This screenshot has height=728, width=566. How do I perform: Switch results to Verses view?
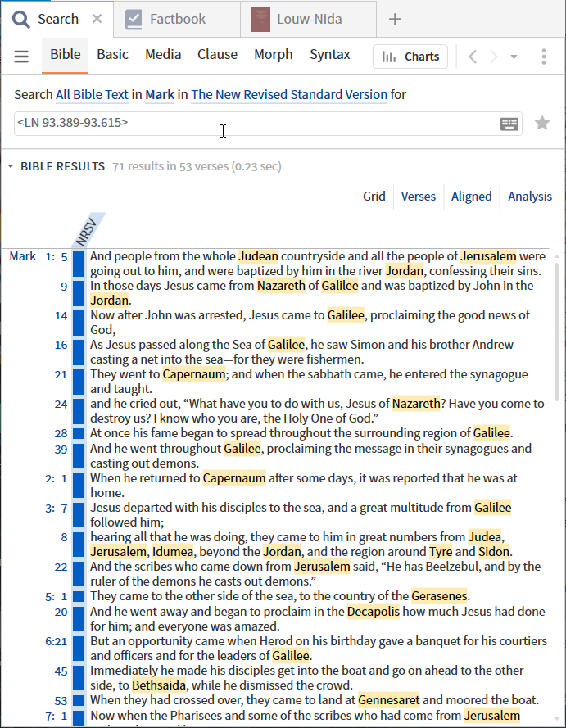pyautogui.click(x=418, y=197)
